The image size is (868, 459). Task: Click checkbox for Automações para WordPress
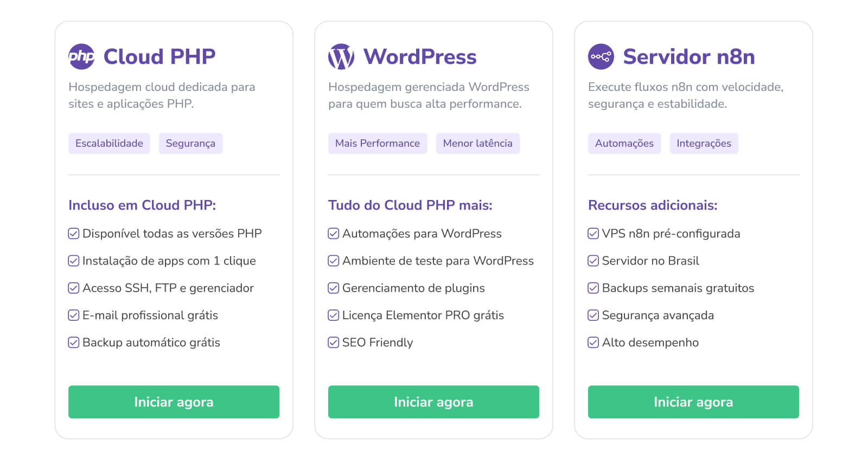click(x=334, y=234)
